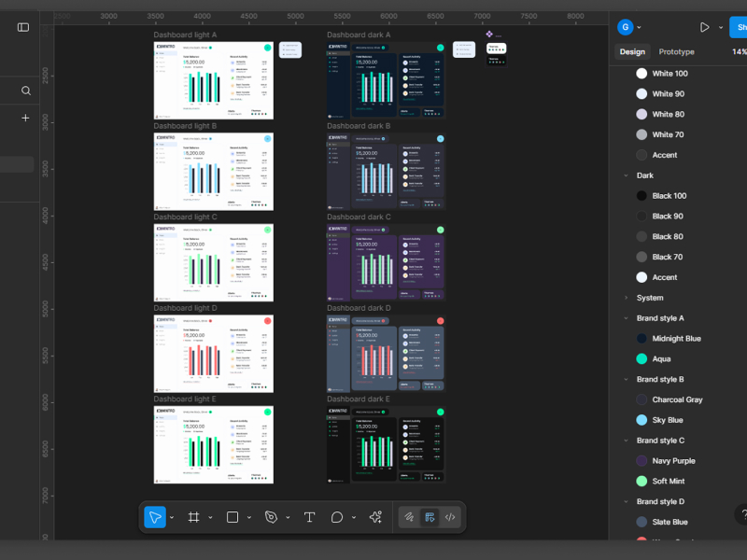747x560 pixels.
Task: Switch to Dev Mode code toggle
Action: [450, 517]
